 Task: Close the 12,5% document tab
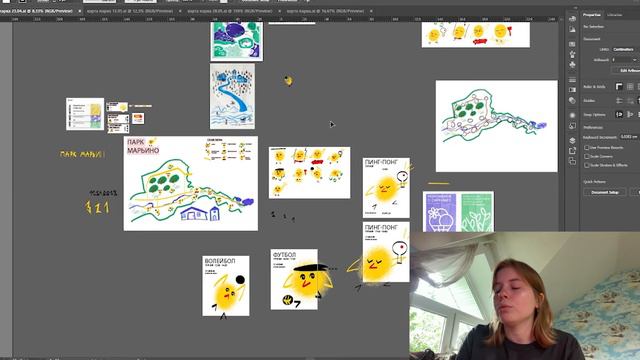coord(180,11)
